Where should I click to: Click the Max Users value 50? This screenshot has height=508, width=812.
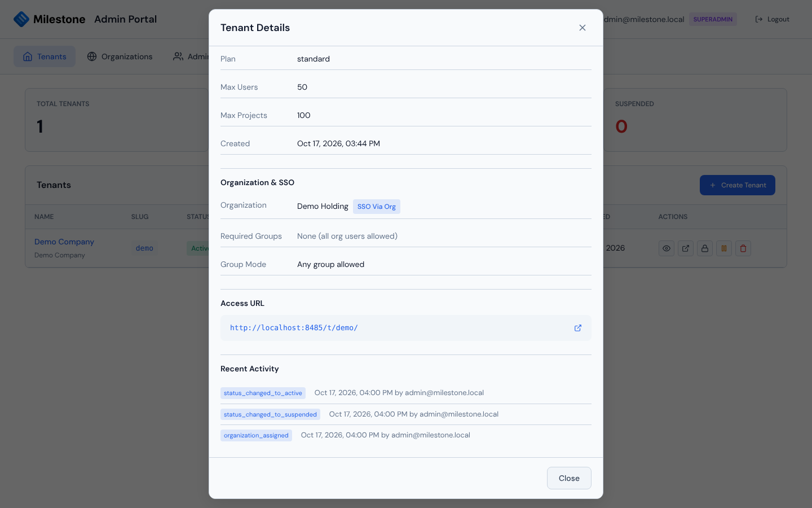pos(302,87)
